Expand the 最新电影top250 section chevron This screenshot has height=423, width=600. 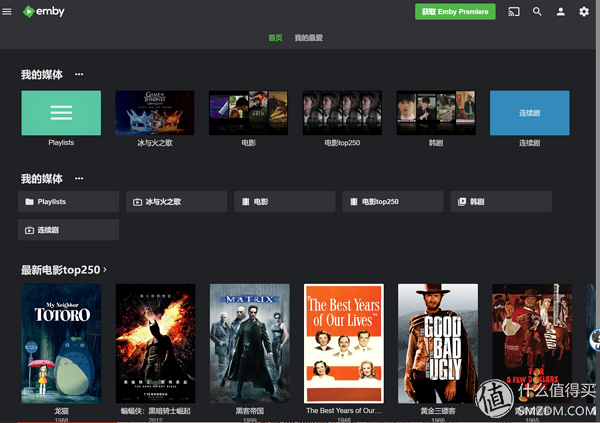(105, 269)
